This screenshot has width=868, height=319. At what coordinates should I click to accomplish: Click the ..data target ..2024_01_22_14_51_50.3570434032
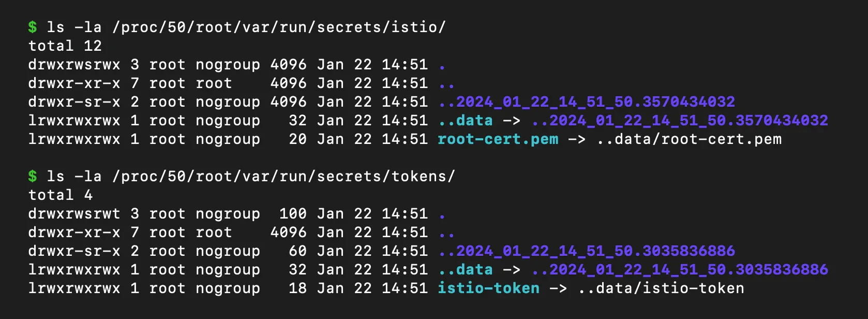click(680, 121)
